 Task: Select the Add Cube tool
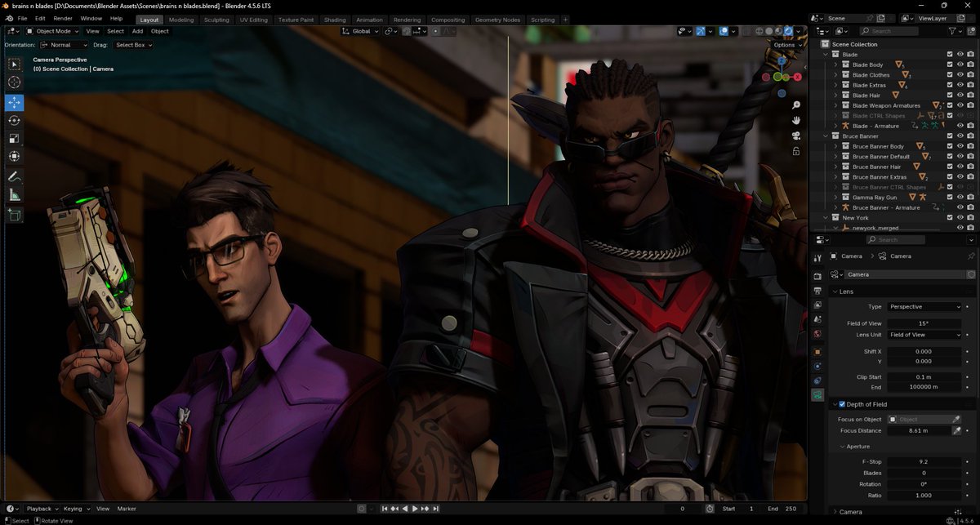coord(15,215)
